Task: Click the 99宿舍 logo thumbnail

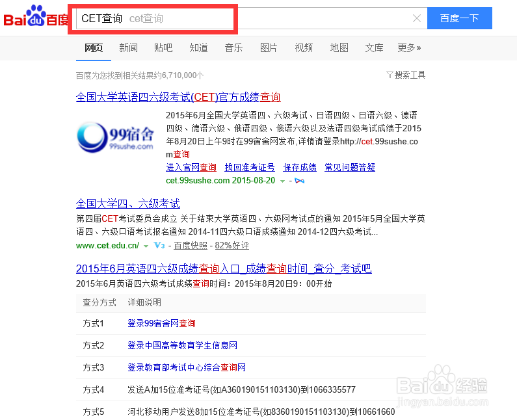Action: [115, 138]
